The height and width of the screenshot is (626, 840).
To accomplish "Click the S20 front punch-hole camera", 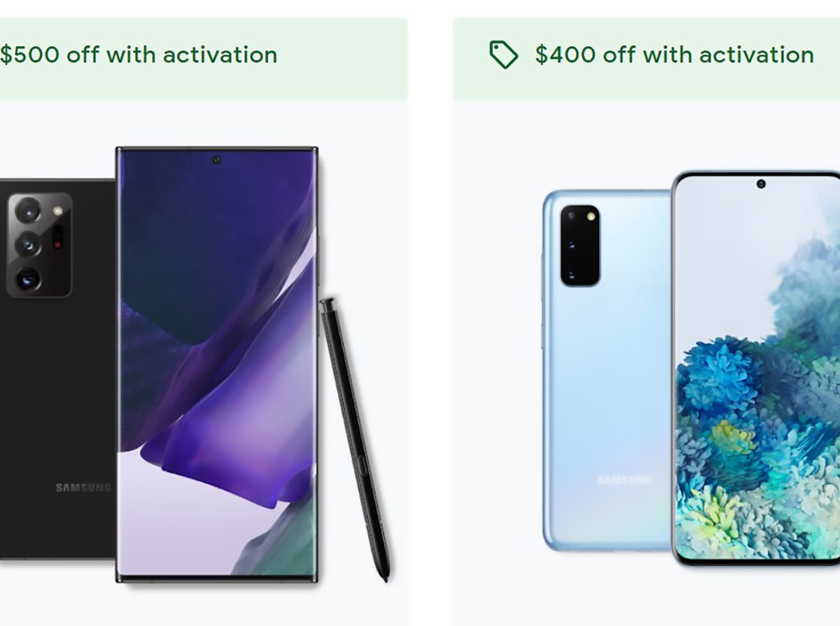I will (761, 184).
